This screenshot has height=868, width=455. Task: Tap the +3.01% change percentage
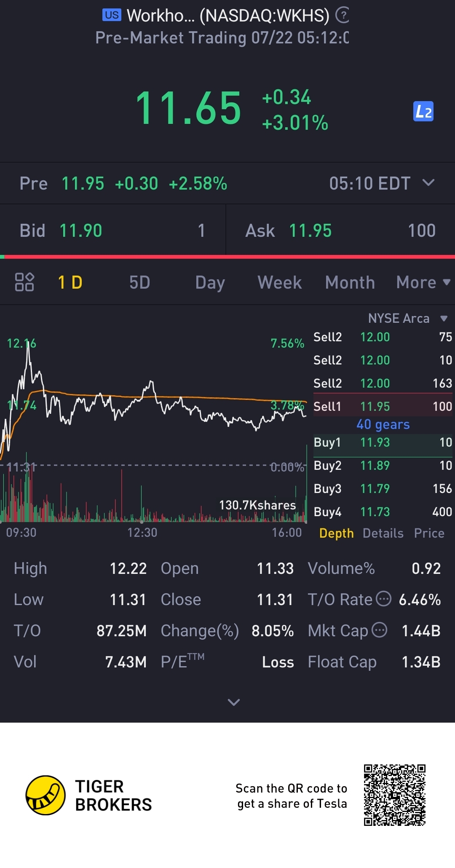pos(295,123)
